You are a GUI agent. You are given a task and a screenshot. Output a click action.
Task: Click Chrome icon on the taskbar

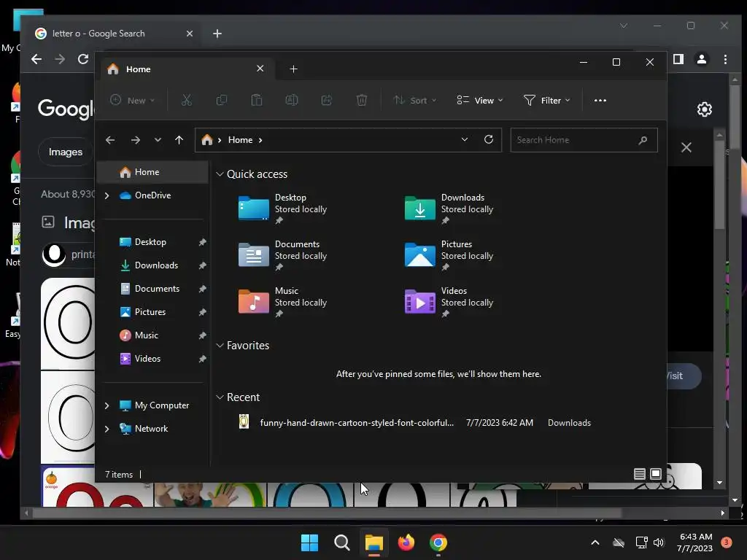tap(438, 542)
